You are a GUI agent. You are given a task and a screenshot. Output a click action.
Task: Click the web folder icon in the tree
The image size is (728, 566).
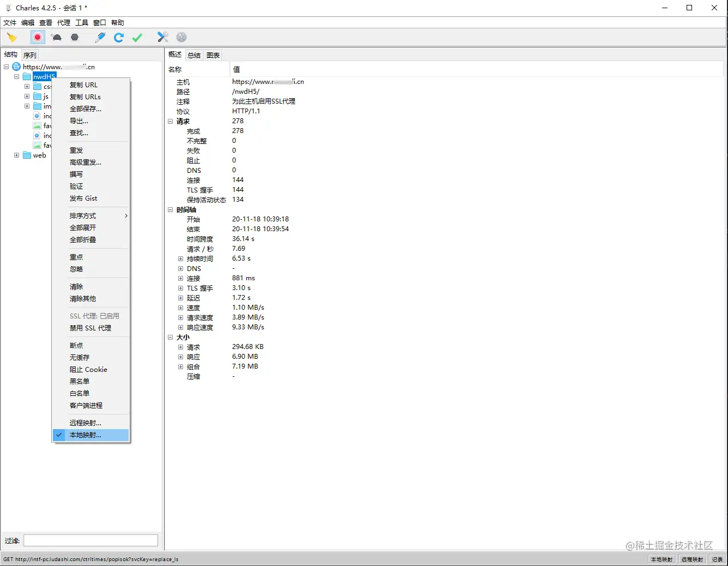(x=27, y=155)
